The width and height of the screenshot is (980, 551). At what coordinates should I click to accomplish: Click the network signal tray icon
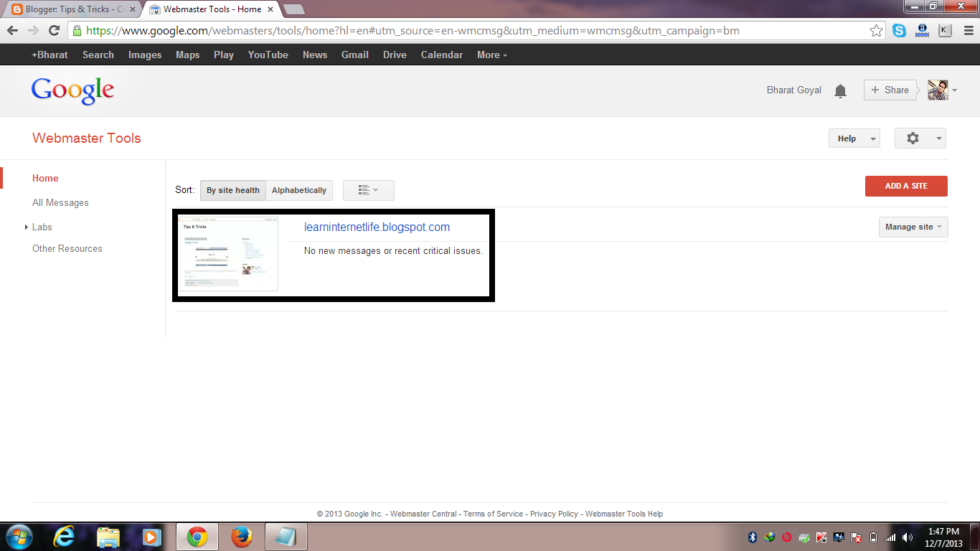pyautogui.click(x=890, y=537)
